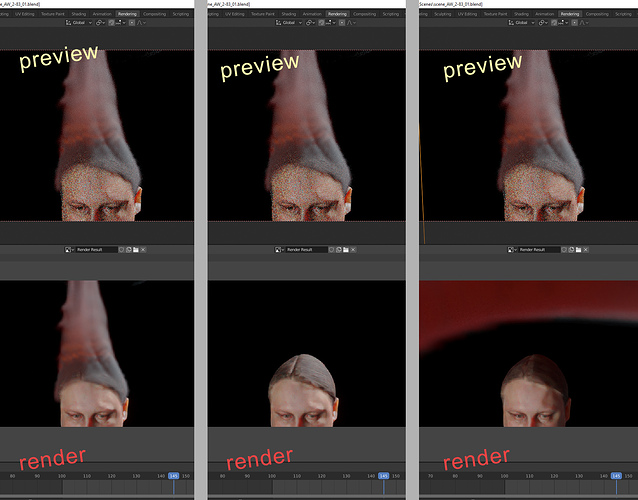Toggle fake user shield in middle panel

click(x=331, y=249)
